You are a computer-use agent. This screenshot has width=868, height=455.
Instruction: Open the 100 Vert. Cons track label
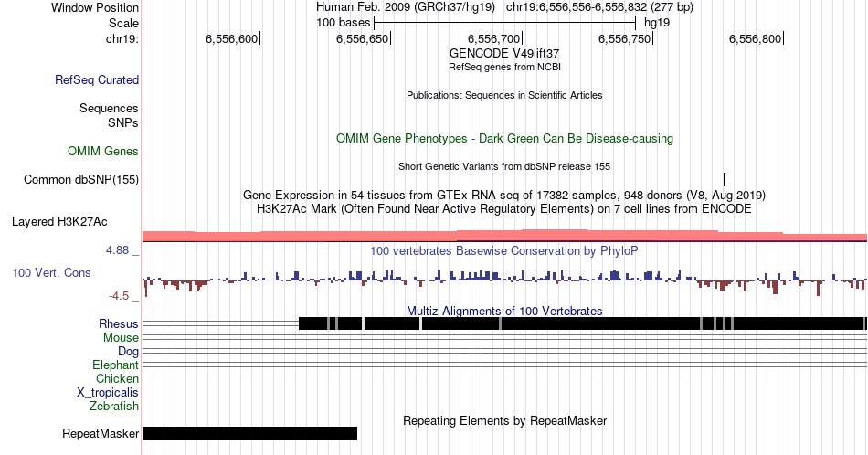point(51,272)
